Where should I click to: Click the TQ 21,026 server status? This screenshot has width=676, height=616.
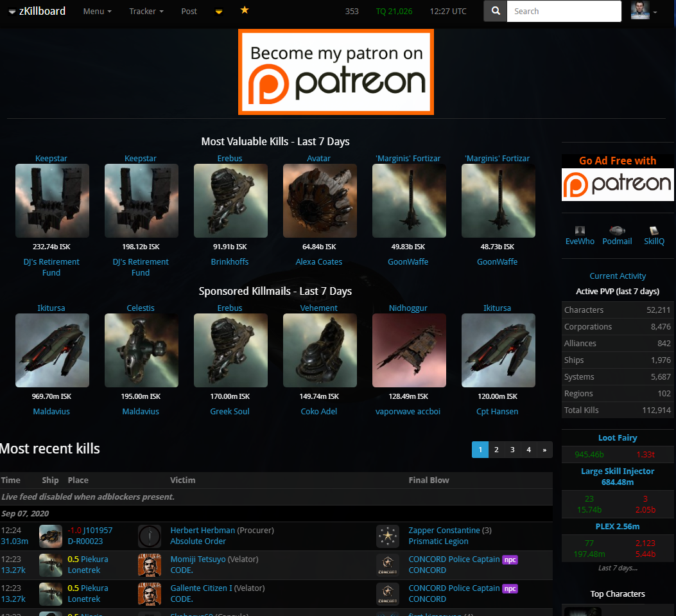(x=394, y=11)
